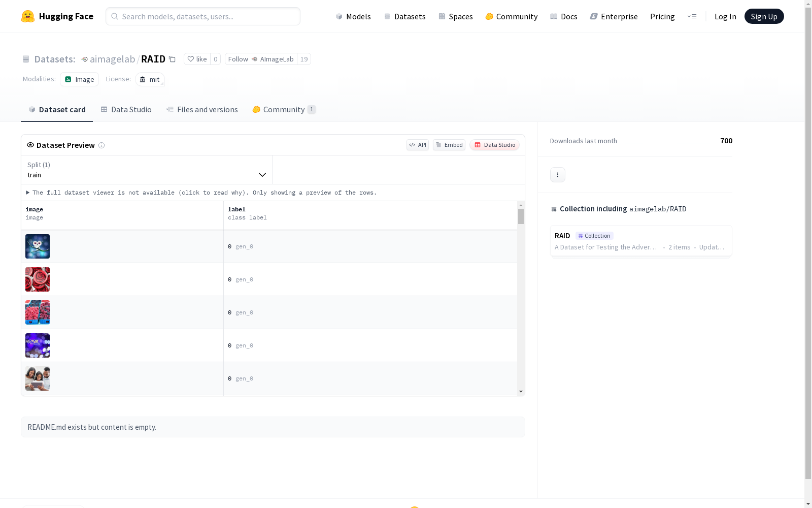The width and height of the screenshot is (812, 508).
Task: Open Datasets in the top navigation
Action: point(404,16)
